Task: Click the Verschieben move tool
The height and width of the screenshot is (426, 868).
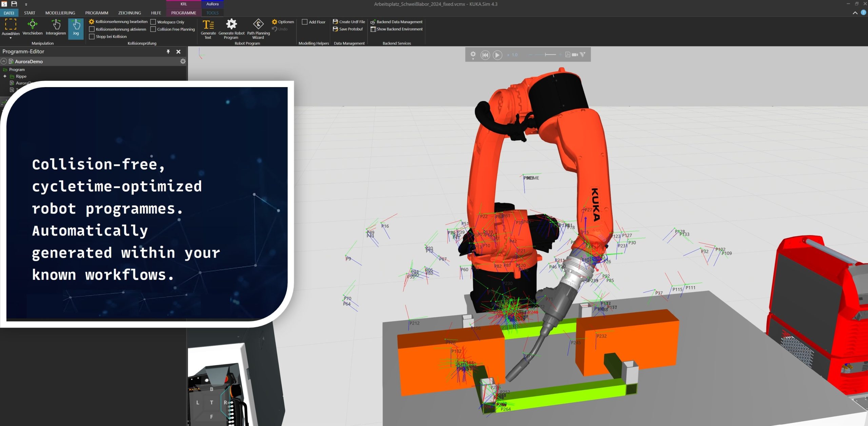Action: click(x=33, y=27)
